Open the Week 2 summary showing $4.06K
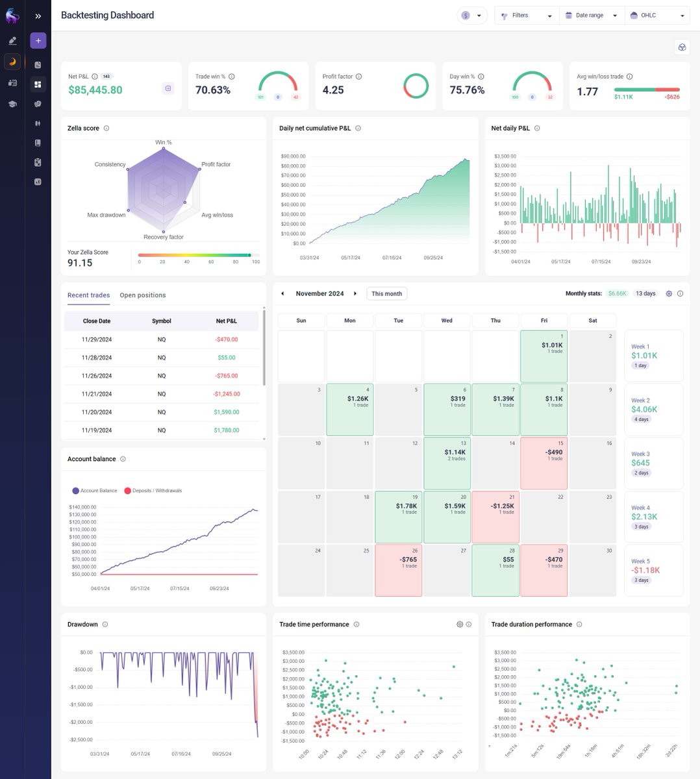Screen dimensions: 700x779 [654, 410]
